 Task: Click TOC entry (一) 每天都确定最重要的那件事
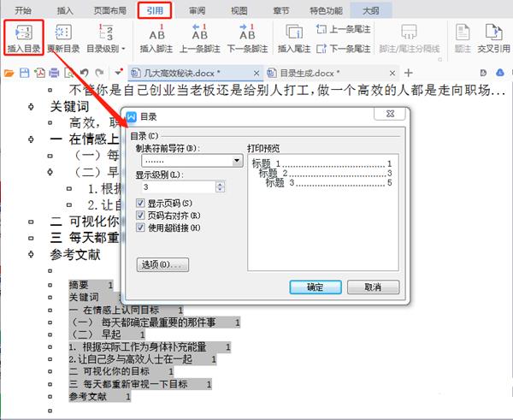point(155,322)
